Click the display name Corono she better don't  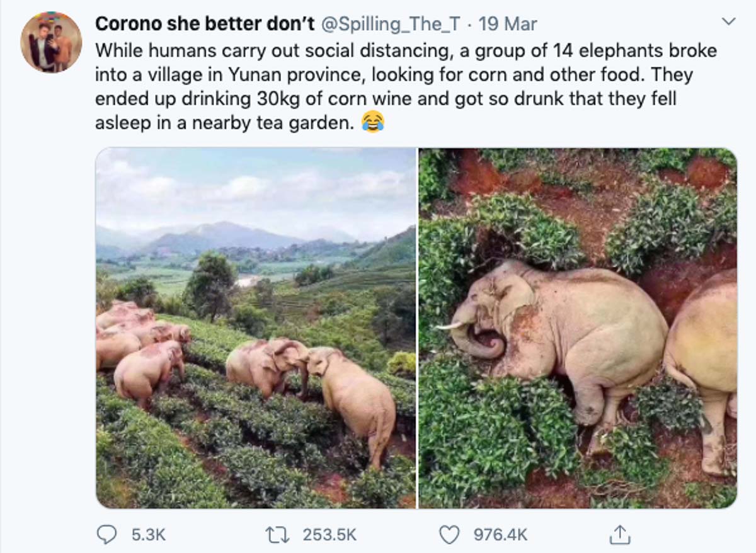[x=205, y=23]
